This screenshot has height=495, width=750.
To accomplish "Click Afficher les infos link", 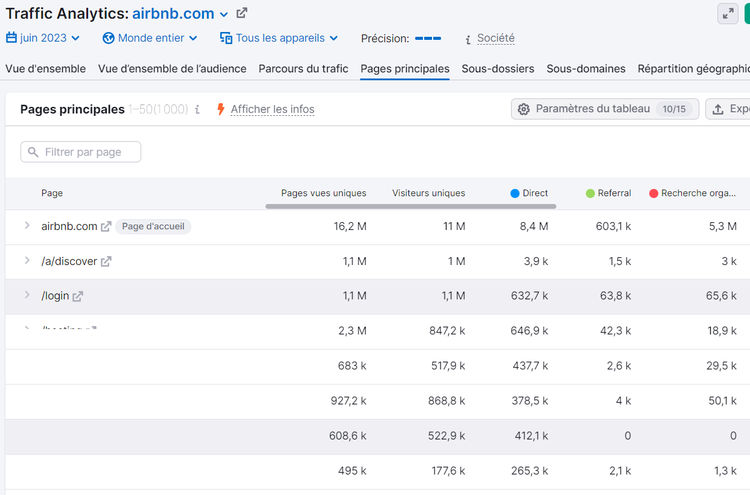I will coord(273,110).
